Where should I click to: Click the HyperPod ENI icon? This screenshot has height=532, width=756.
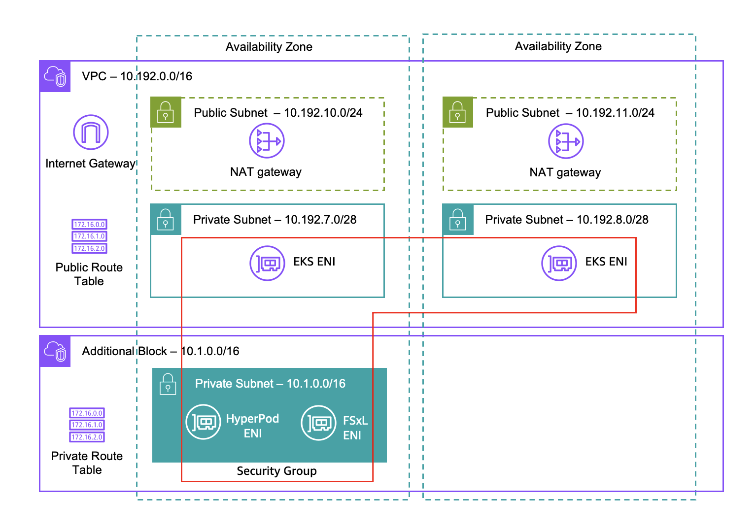click(203, 422)
